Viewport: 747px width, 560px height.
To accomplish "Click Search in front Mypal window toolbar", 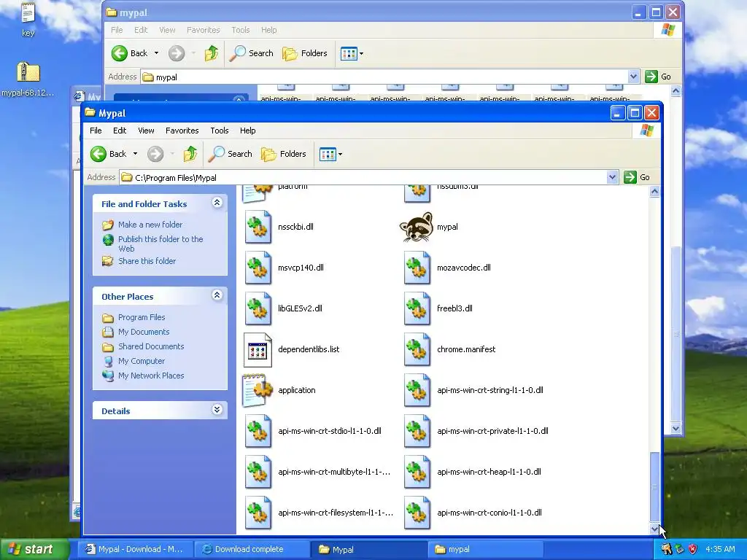I will (231, 154).
